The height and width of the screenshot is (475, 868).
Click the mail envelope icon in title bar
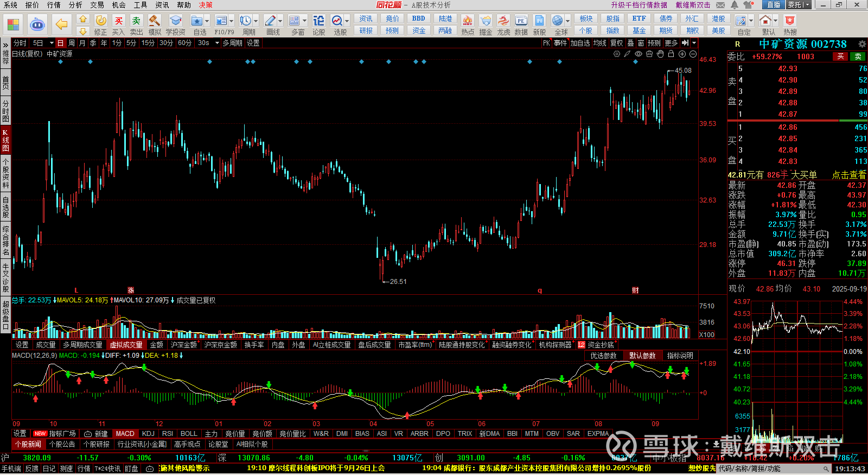tap(720, 5)
